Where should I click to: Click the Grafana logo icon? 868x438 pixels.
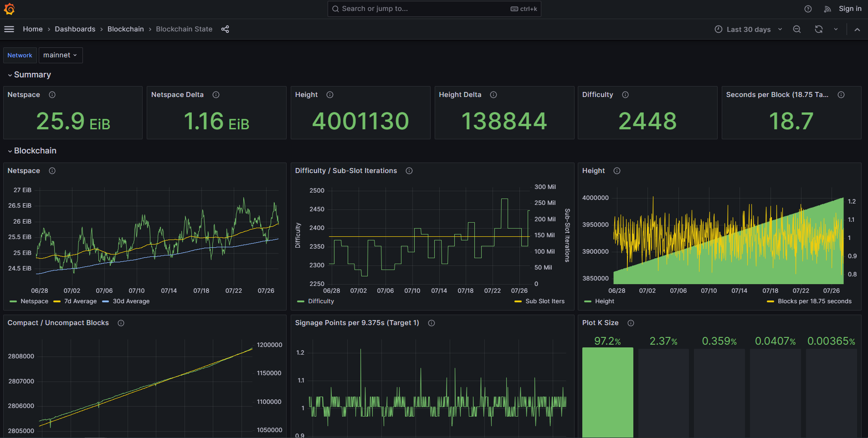pos(9,9)
